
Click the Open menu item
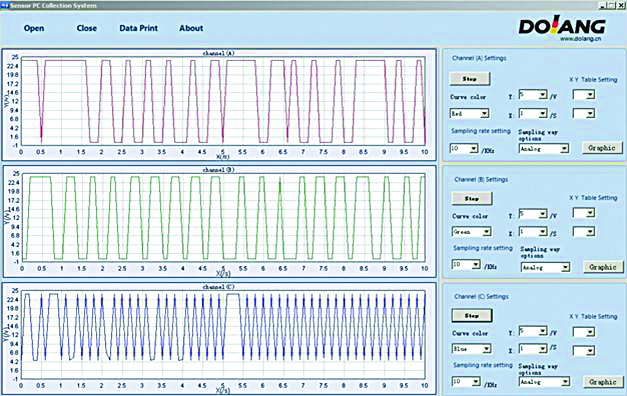(x=34, y=28)
